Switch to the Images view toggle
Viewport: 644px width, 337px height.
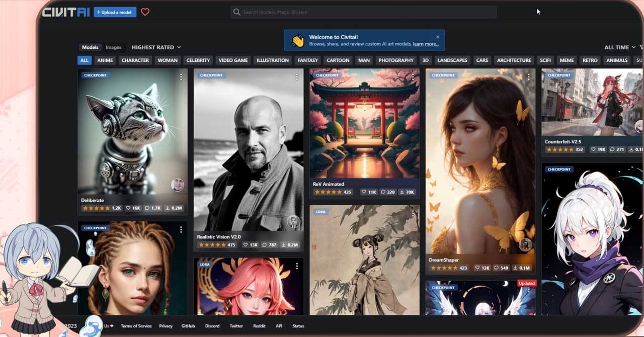[x=113, y=47]
